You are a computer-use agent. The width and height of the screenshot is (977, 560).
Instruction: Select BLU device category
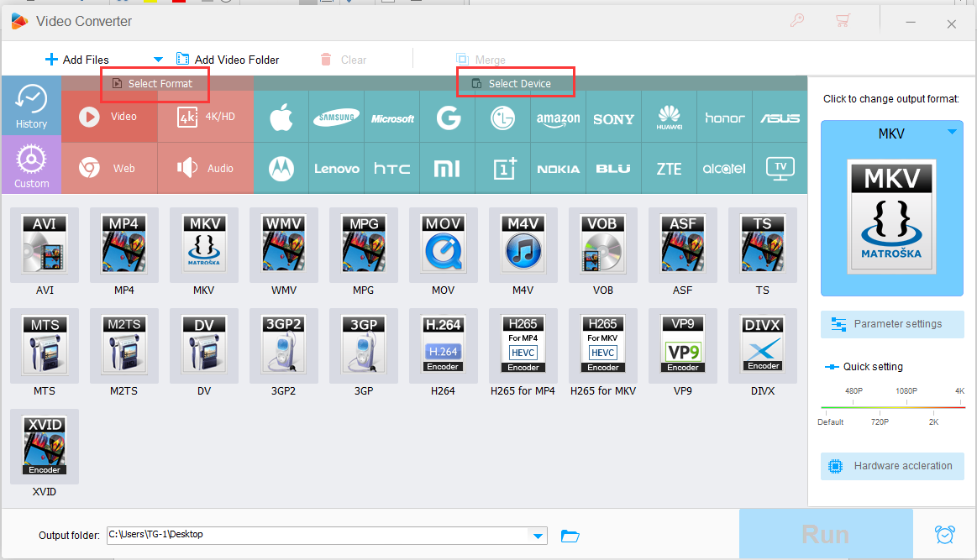point(614,168)
